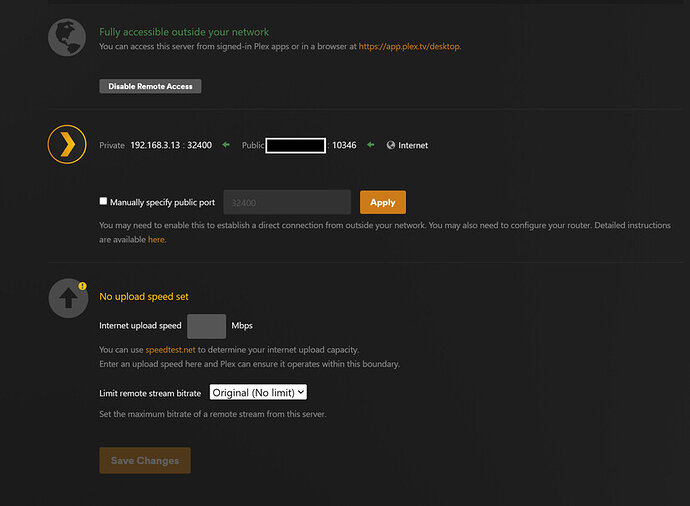Click the redacted public IP box
The image size is (690, 506).
coord(296,145)
